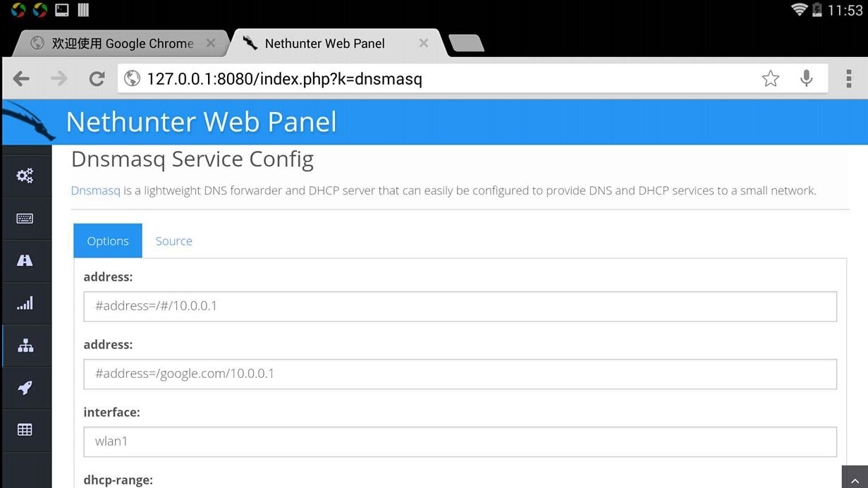
Task: Follow the Dnsmasq hyperlink
Action: pos(95,190)
